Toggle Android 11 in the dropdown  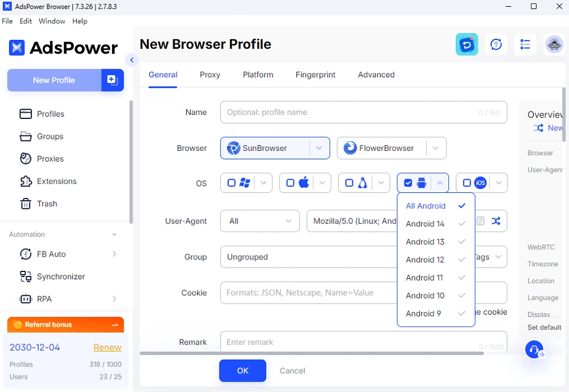(436, 278)
